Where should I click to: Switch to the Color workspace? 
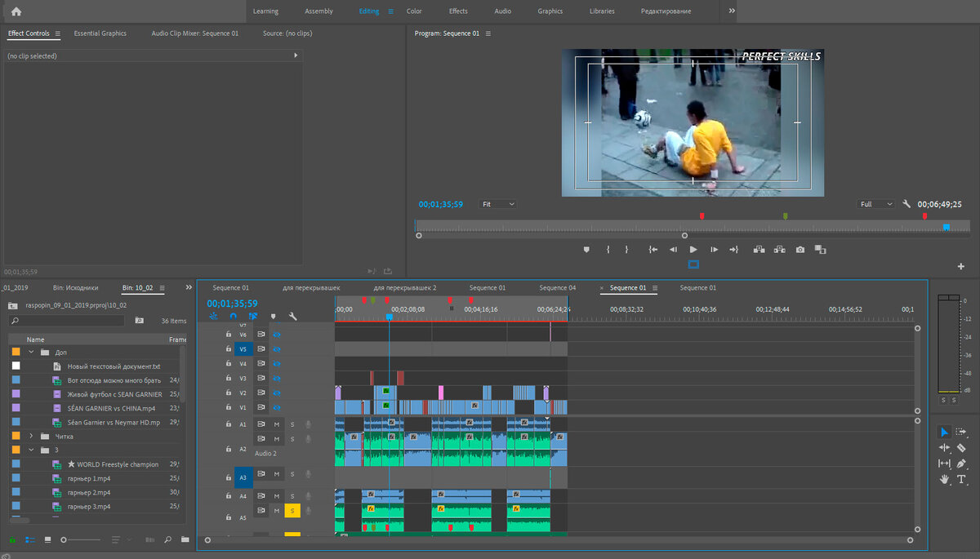[x=414, y=11]
